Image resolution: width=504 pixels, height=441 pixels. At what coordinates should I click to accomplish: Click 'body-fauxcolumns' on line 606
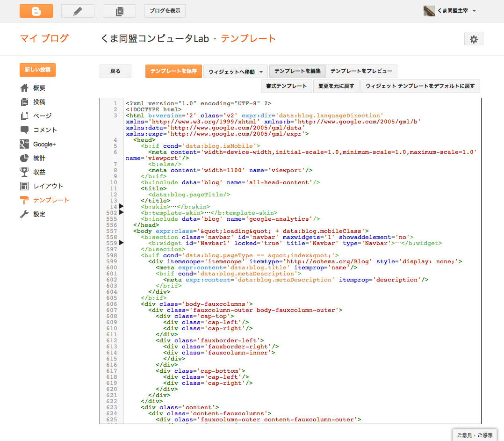point(216,304)
